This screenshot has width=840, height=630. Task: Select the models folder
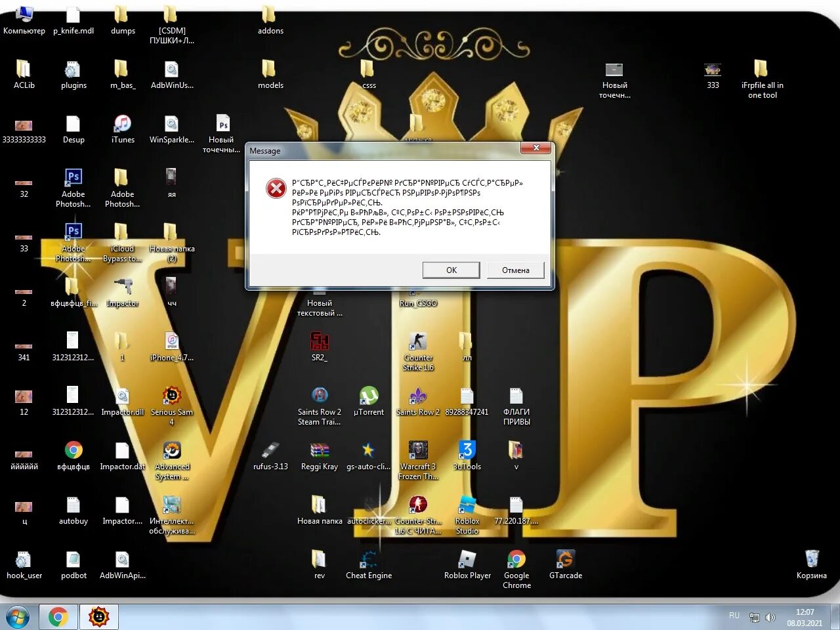coord(270,74)
